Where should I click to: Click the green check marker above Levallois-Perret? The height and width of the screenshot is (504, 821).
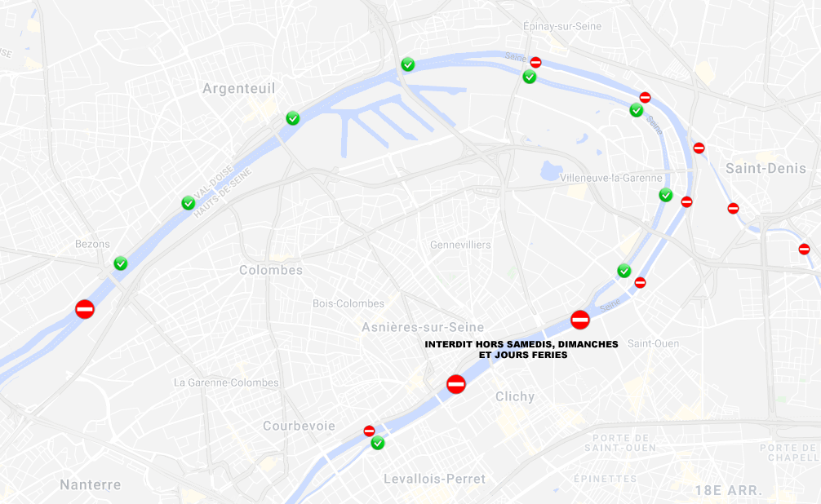pyautogui.click(x=378, y=444)
